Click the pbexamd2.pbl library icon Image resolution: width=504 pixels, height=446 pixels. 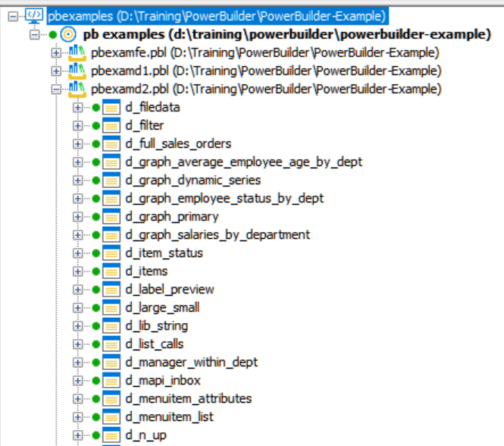77,90
